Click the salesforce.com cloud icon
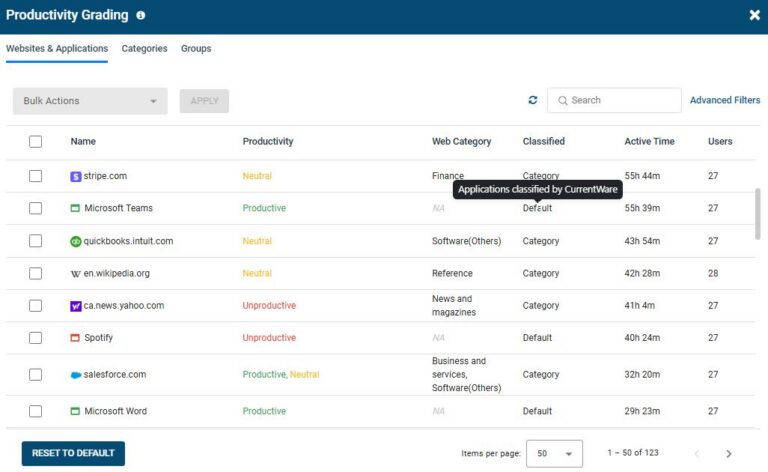Viewport: 768px width, 472px height. (75, 375)
